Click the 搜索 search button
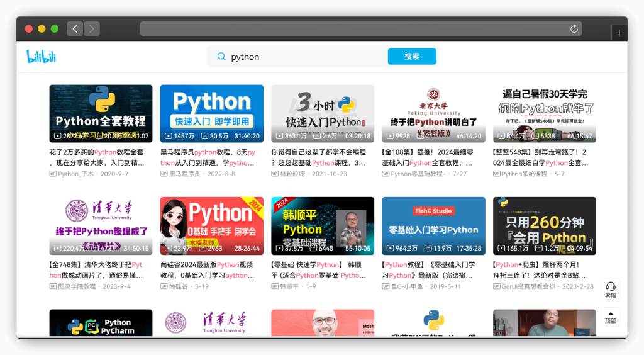644x355 pixels. coord(412,57)
